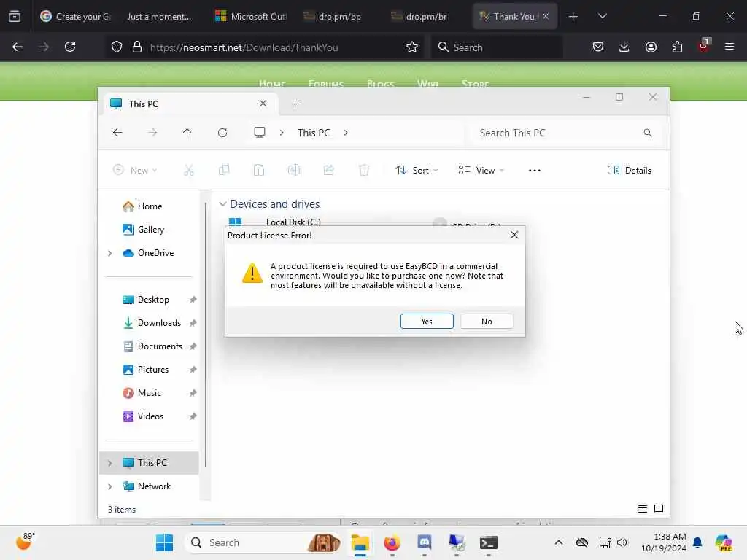747x560 pixels.
Task: Click the monitor icon in the address bar
Action: tap(260, 133)
